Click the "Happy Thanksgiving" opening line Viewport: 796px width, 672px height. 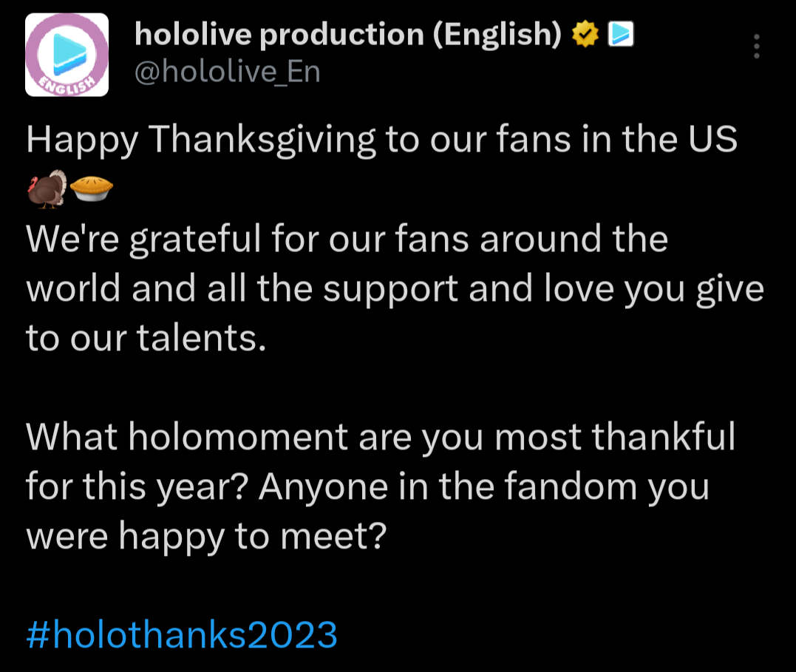pos(381,140)
